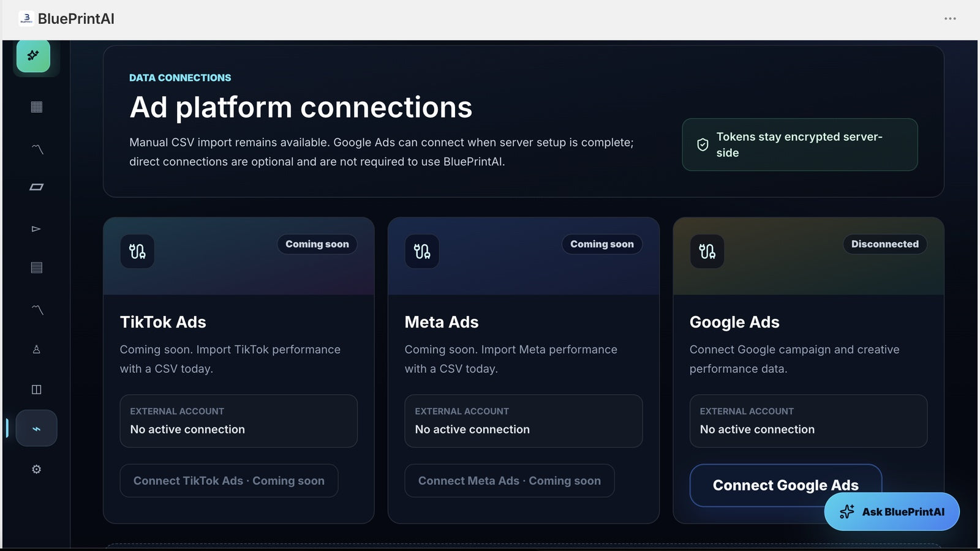Click Connect TikTok Ads · Coming soon button

229,481
